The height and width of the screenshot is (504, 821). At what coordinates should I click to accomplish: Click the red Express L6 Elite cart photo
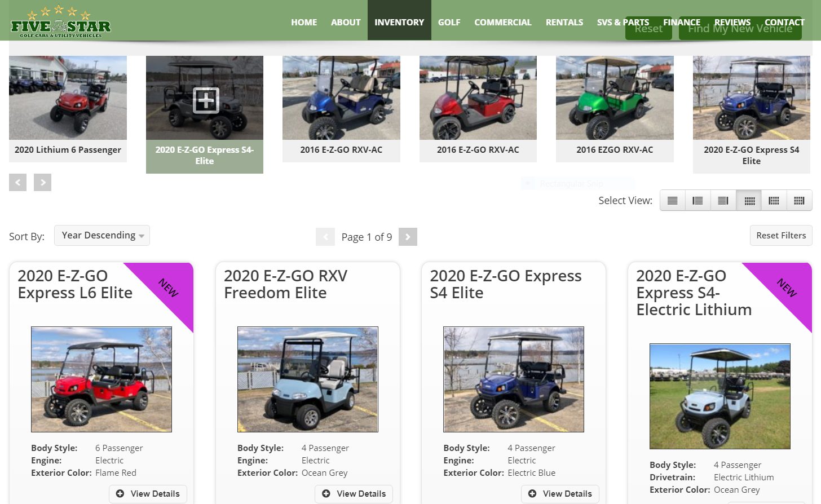click(101, 379)
